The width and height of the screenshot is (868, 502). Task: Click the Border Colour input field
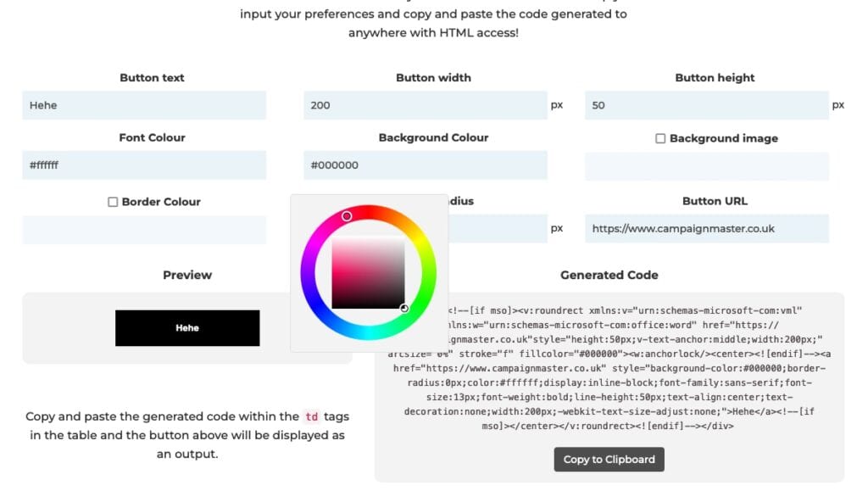tap(144, 230)
